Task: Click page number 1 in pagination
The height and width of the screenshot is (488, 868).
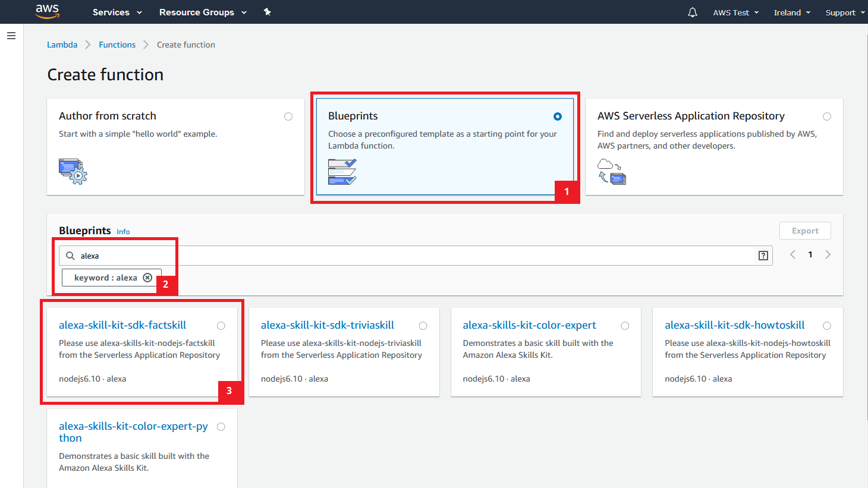Action: [x=810, y=254]
